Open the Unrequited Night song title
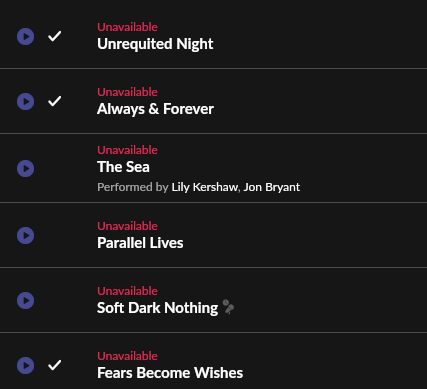427x389 pixels. click(x=155, y=44)
